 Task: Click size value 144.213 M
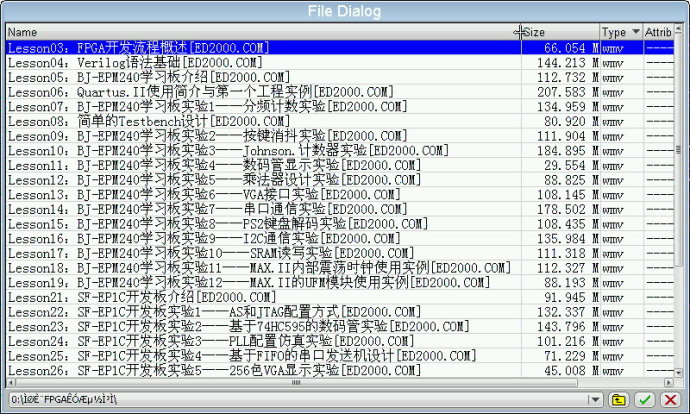(x=568, y=62)
